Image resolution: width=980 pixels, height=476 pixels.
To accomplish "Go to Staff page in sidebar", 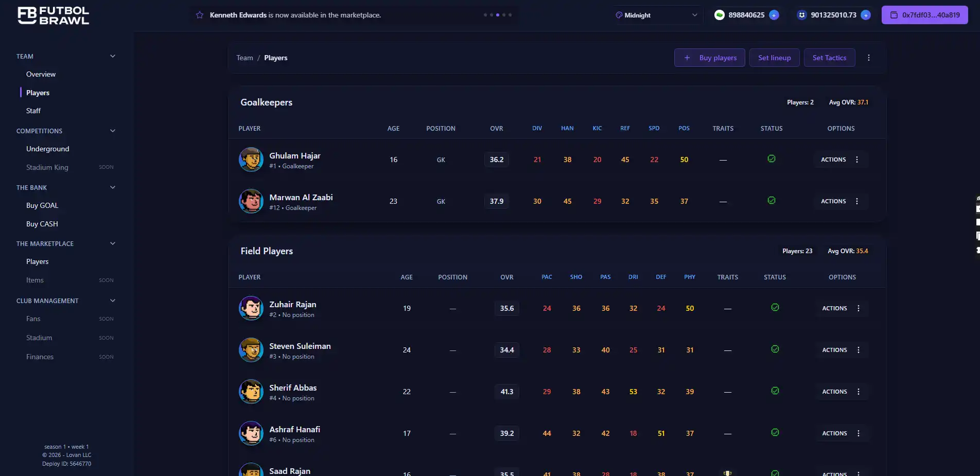I will pos(33,111).
